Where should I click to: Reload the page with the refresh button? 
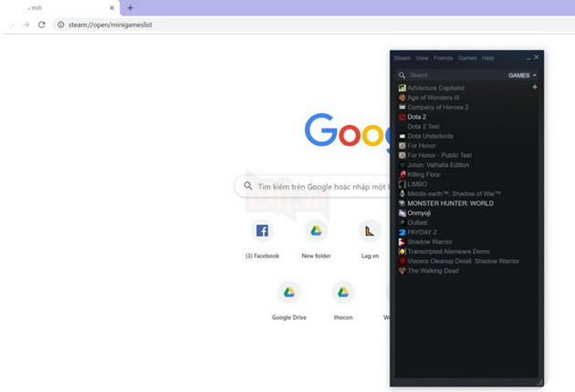[42, 25]
